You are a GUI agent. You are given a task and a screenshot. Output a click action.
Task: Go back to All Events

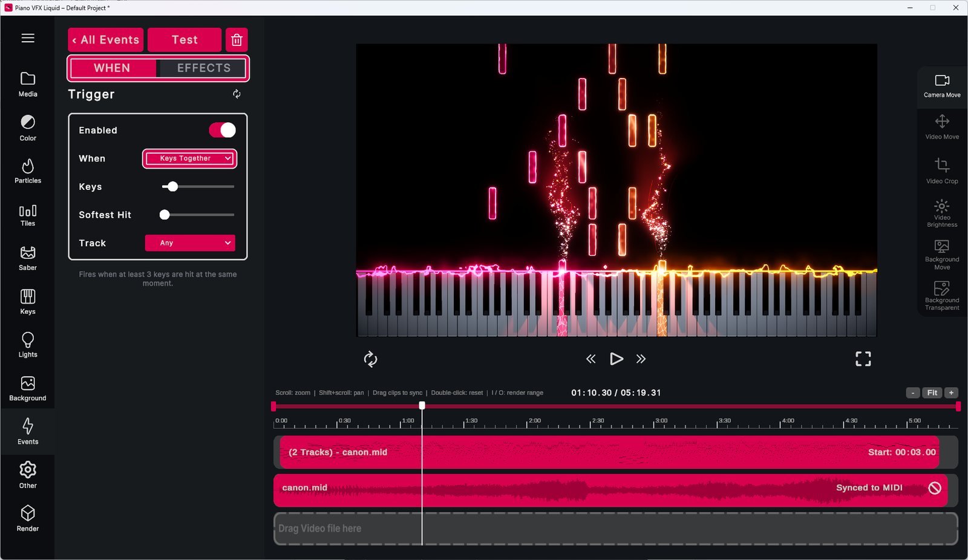[106, 40]
